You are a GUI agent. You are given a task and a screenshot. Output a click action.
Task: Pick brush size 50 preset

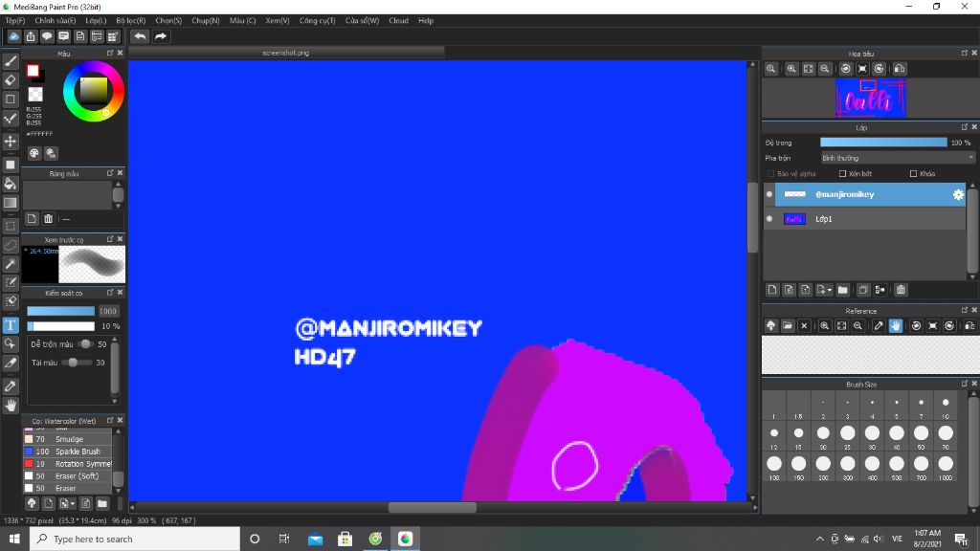(921, 433)
